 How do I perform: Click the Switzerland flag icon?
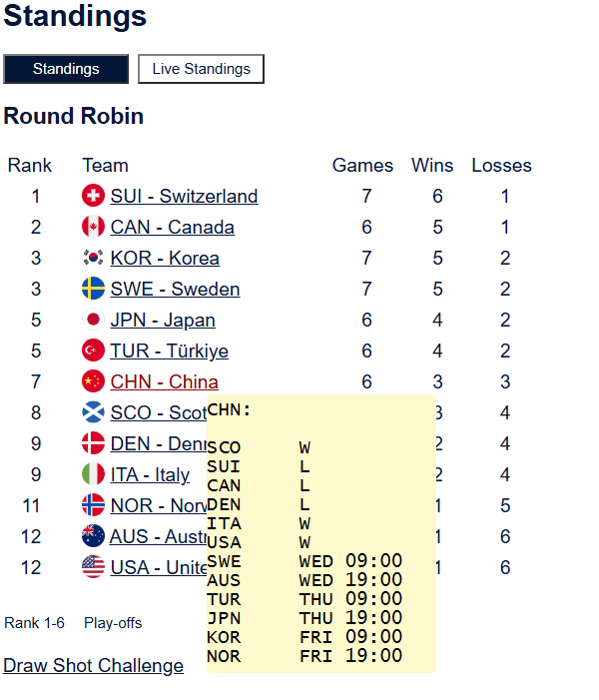click(93, 196)
